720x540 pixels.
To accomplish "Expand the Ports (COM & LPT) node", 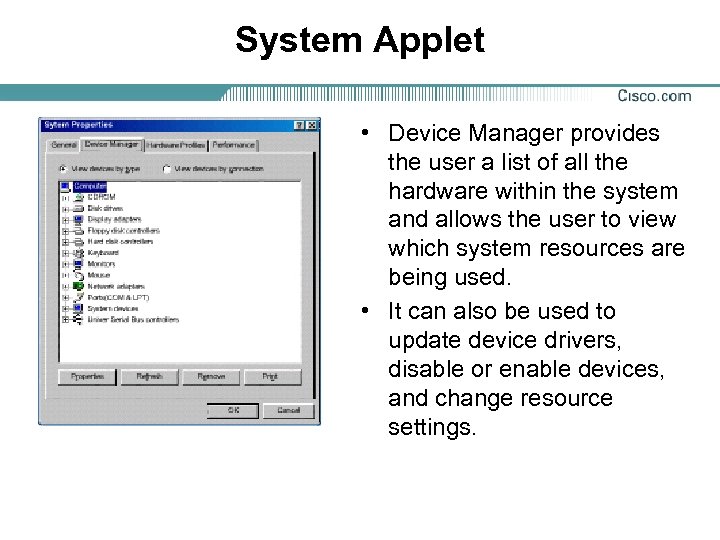I will 66,298.
